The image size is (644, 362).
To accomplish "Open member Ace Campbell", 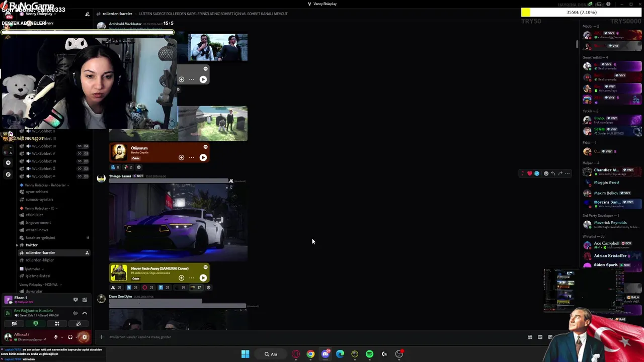I will 611,245.
